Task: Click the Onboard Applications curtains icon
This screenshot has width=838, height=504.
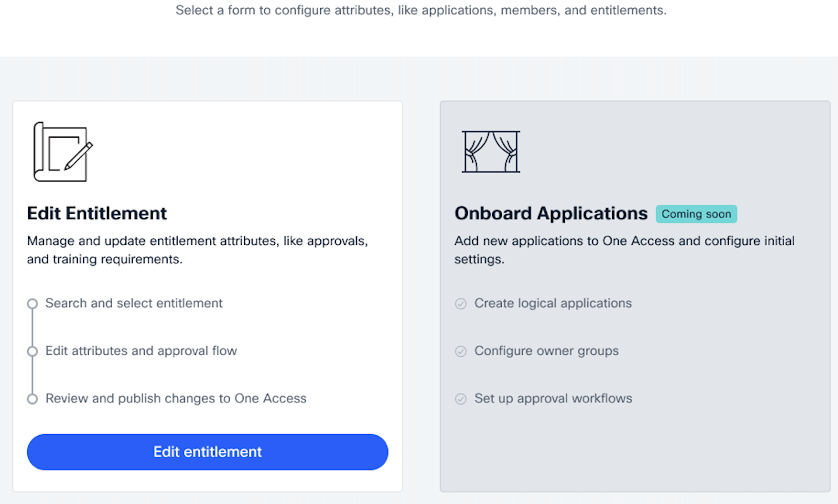Action: [491, 152]
